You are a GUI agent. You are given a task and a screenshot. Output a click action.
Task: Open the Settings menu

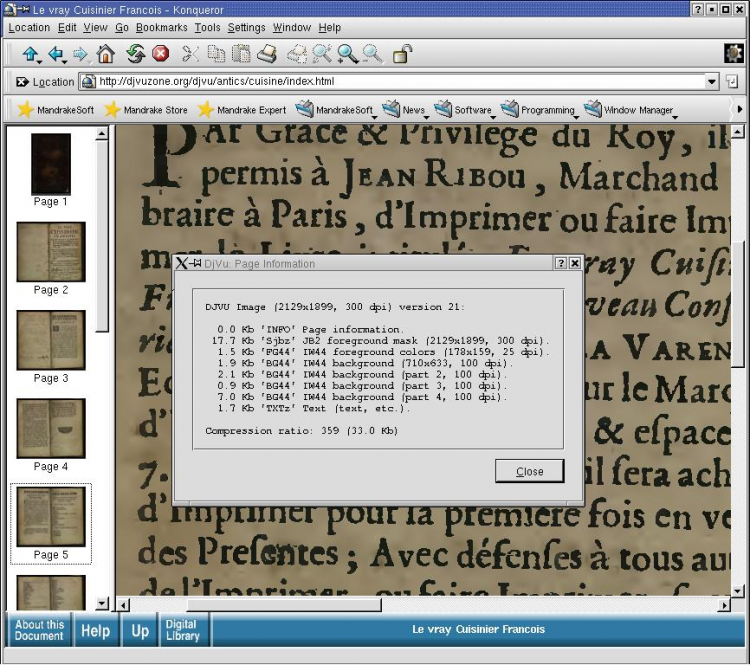tap(246, 28)
